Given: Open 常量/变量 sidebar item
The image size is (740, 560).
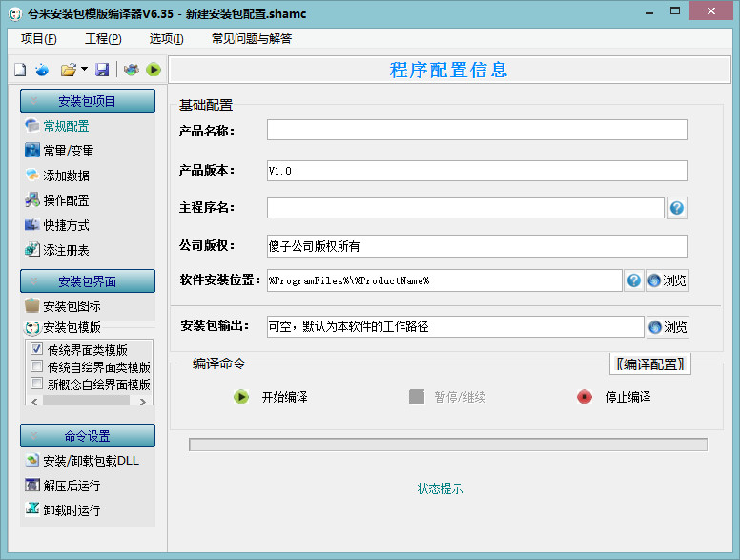Looking at the screenshot, I should coord(59,151).
